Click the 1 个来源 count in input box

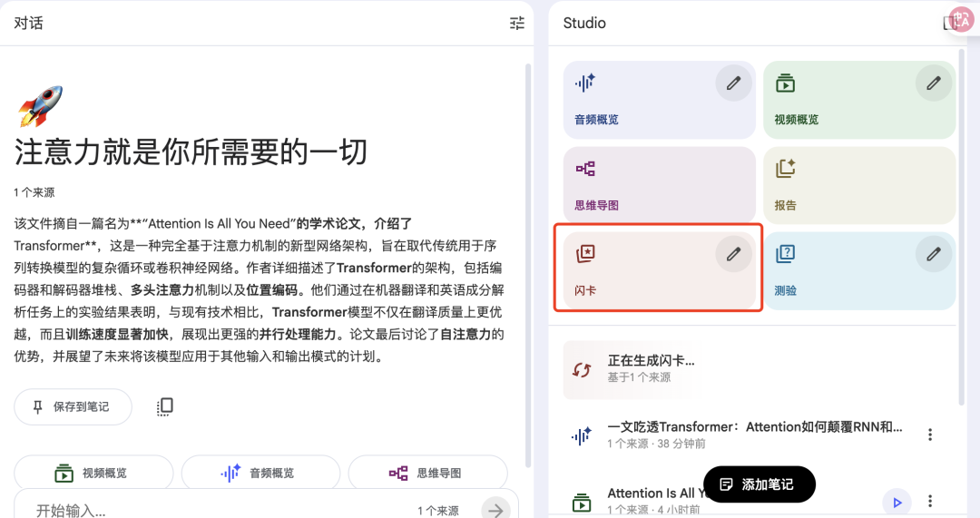(x=438, y=511)
